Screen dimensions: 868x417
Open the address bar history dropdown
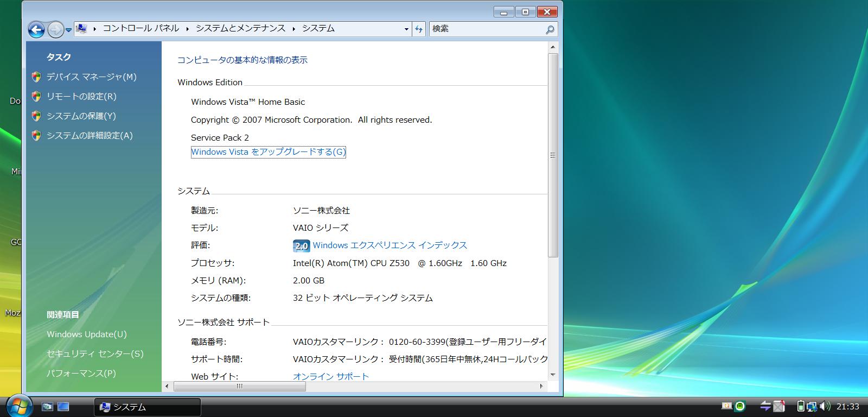pyautogui.click(x=406, y=29)
